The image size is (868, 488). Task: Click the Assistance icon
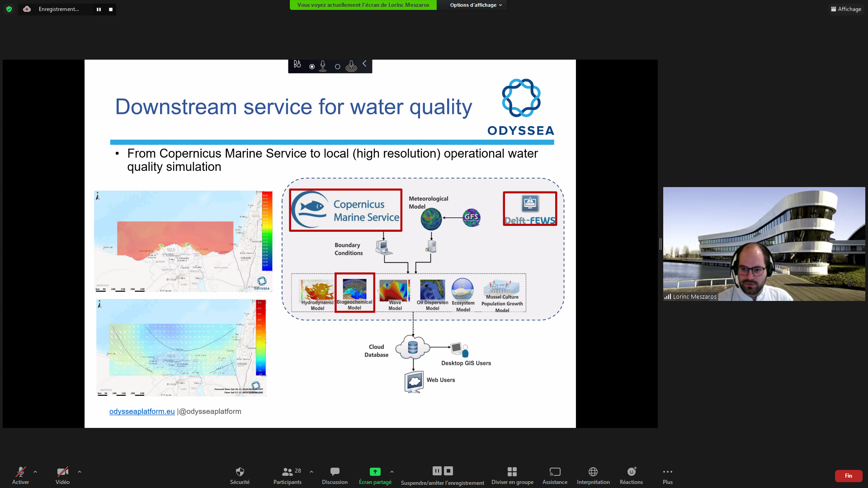tap(555, 472)
